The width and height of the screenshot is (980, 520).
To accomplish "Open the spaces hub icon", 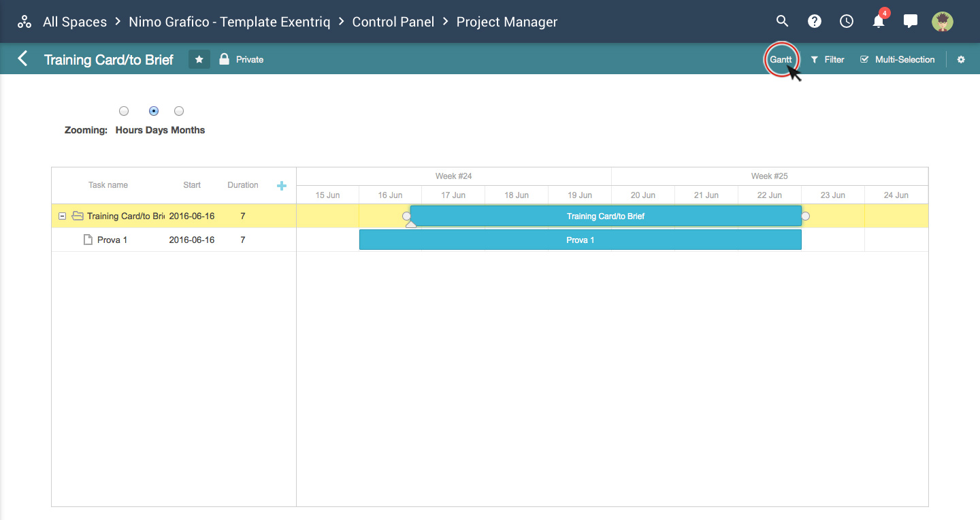I will point(24,22).
